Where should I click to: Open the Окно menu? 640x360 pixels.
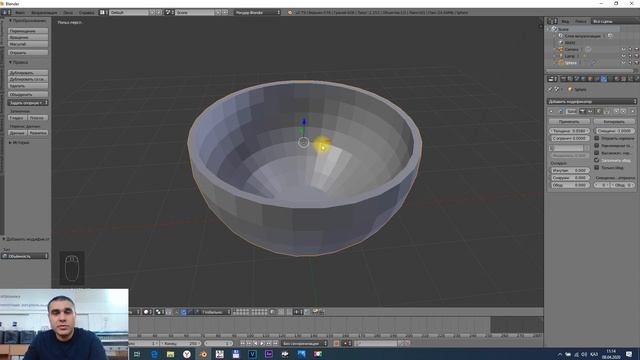coord(68,12)
